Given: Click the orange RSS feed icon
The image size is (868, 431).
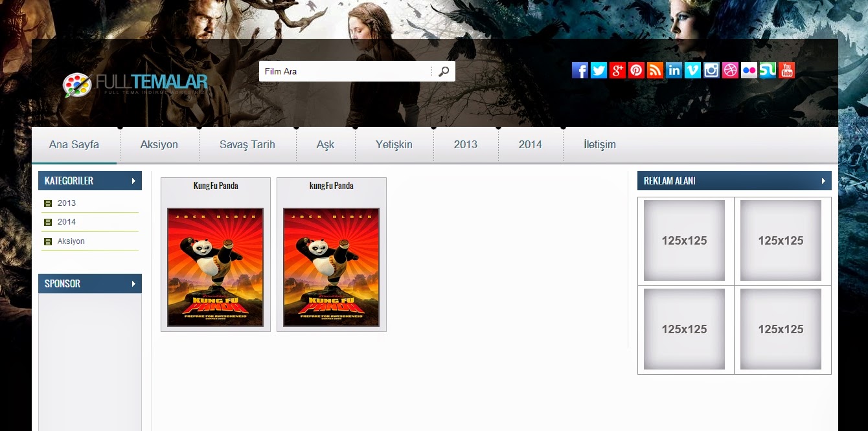Looking at the screenshot, I should pyautogui.click(x=655, y=71).
